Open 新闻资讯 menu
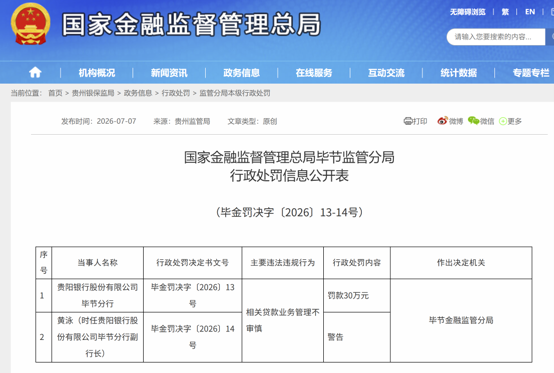The width and height of the screenshot is (554, 373). click(169, 73)
